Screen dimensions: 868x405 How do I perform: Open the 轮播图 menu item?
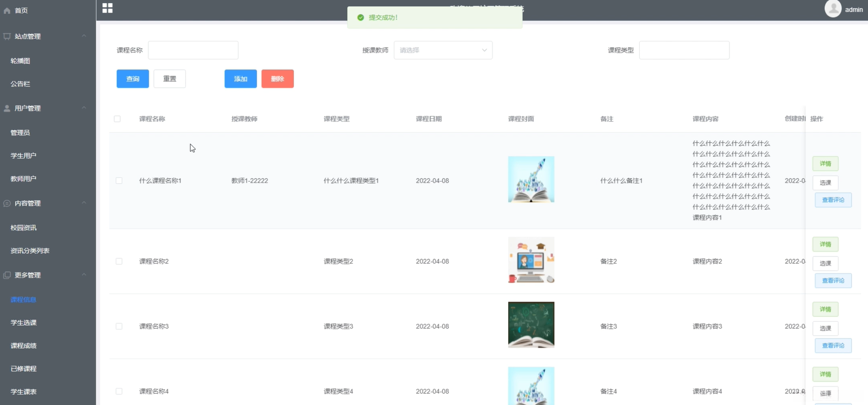tap(20, 61)
